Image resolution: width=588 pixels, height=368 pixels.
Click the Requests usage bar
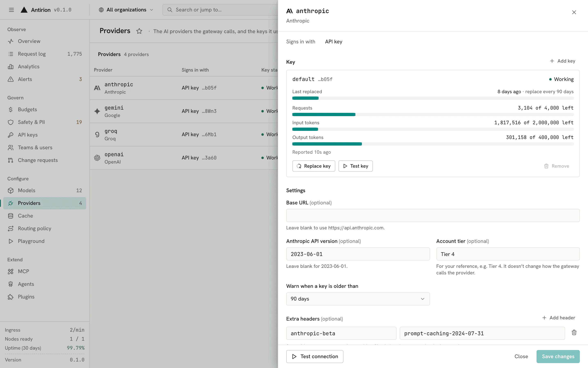(x=433, y=114)
